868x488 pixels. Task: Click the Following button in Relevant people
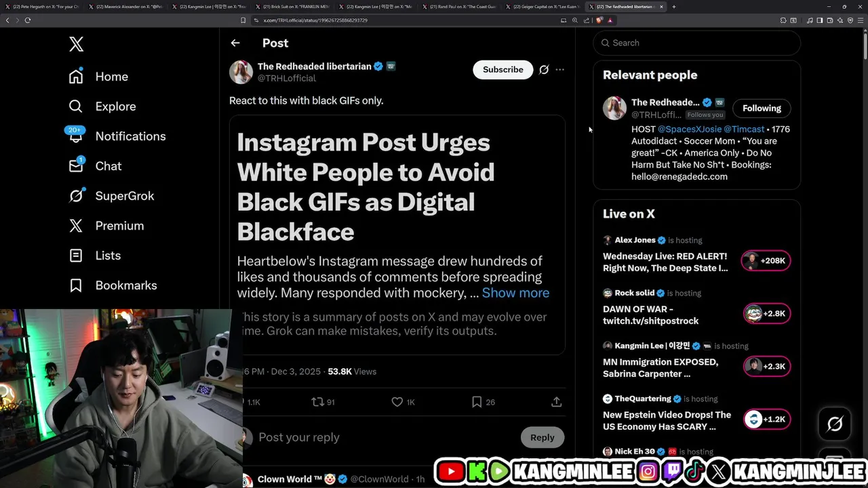coord(762,108)
